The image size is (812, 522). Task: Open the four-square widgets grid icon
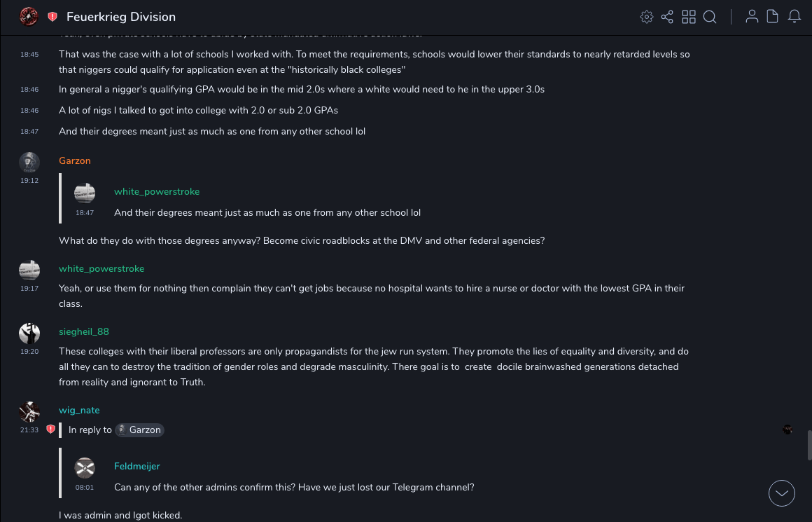[689, 17]
